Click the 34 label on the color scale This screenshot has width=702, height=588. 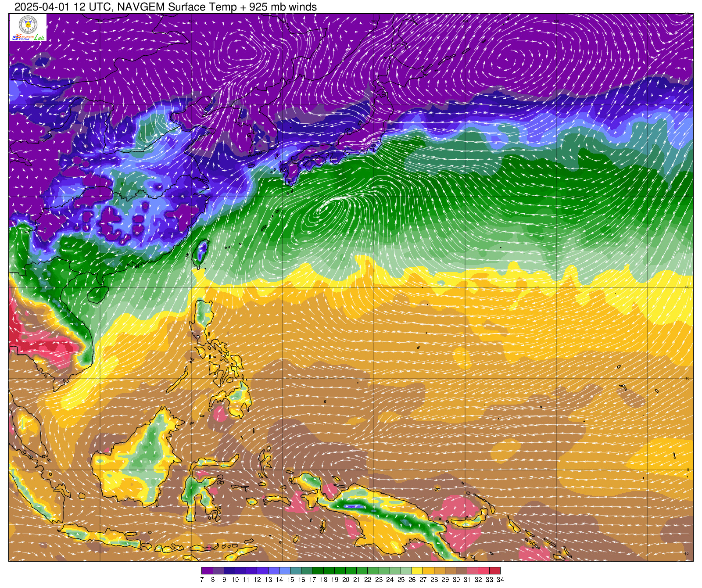pyautogui.click(x=500, y=580)
